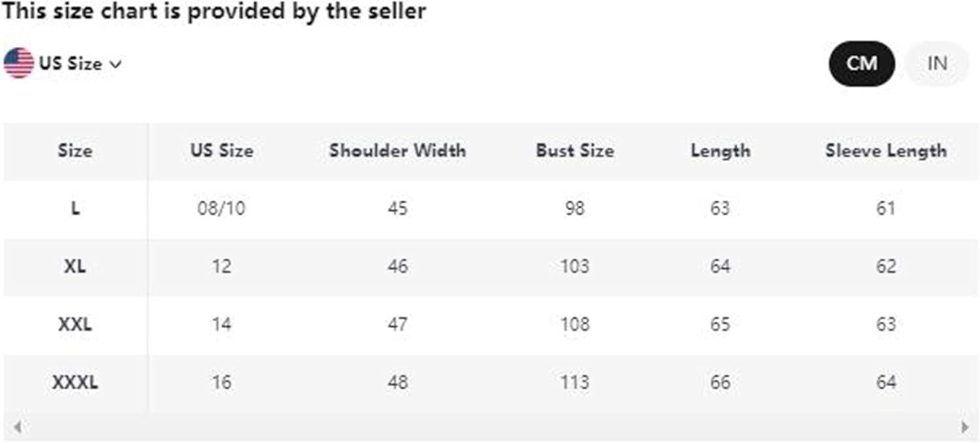Keep measurement units set to CM
980x443 pixels.
click(861, 63)
